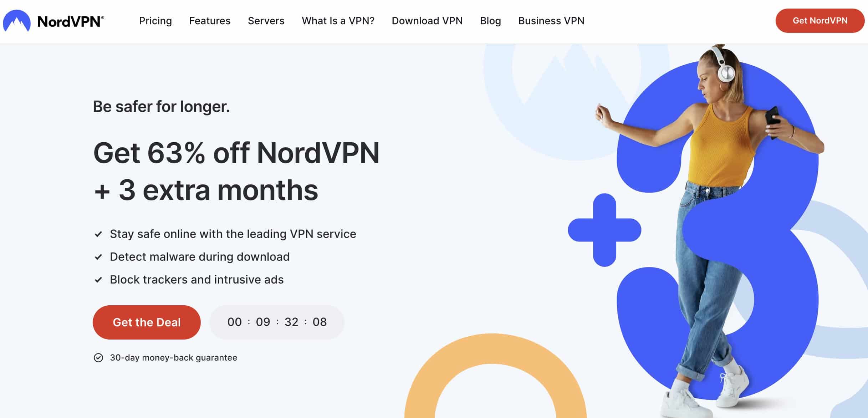Screen dimensions: 868x418
Task: Click the Business VPN navigation item
Action: tap(551, 20)
